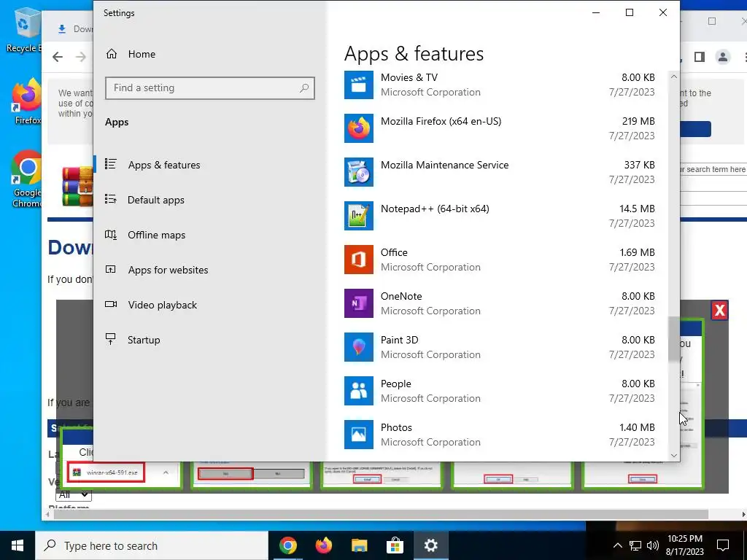This screenshot has width=747, height=560.
Task: Select the People entry text
Action: pyautogui.click(x=395, y=384)
